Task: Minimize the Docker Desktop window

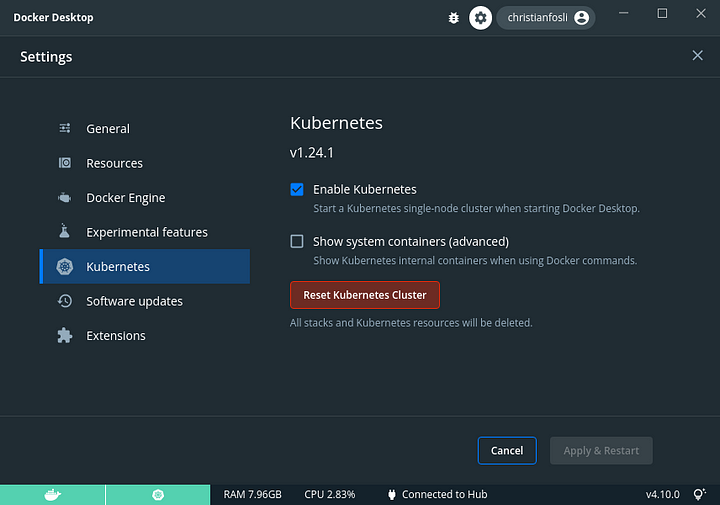Action: point(624,13)
